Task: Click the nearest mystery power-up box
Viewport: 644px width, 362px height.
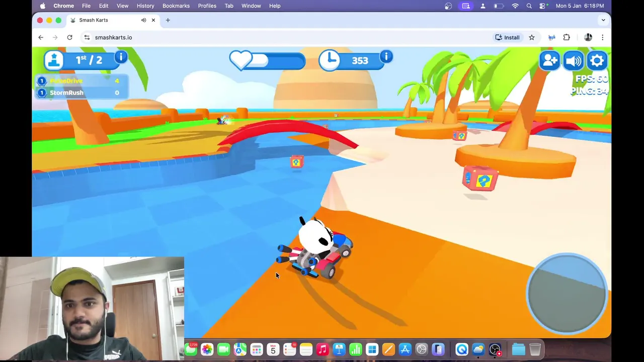Action: [480, 178]
